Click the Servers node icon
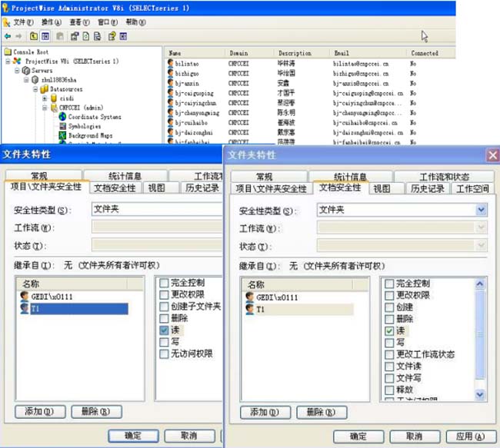Screen dimensions: 500x448 [26, 71]
